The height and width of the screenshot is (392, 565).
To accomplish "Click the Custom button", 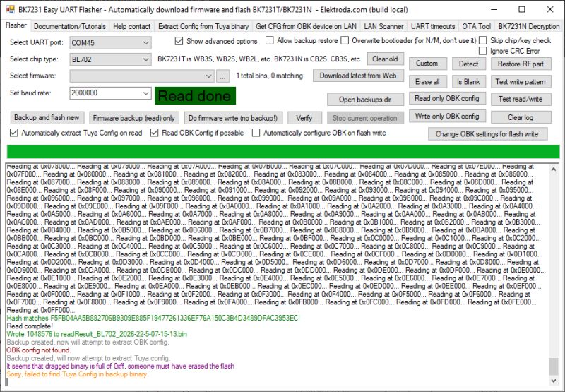I will click(x=427, y=64).
